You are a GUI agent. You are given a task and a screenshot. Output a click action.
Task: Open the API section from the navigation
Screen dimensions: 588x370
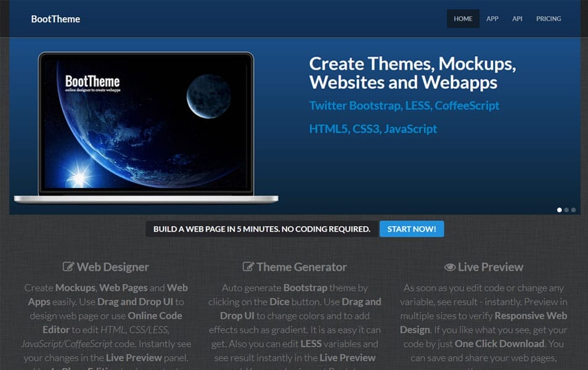(518, 18)
